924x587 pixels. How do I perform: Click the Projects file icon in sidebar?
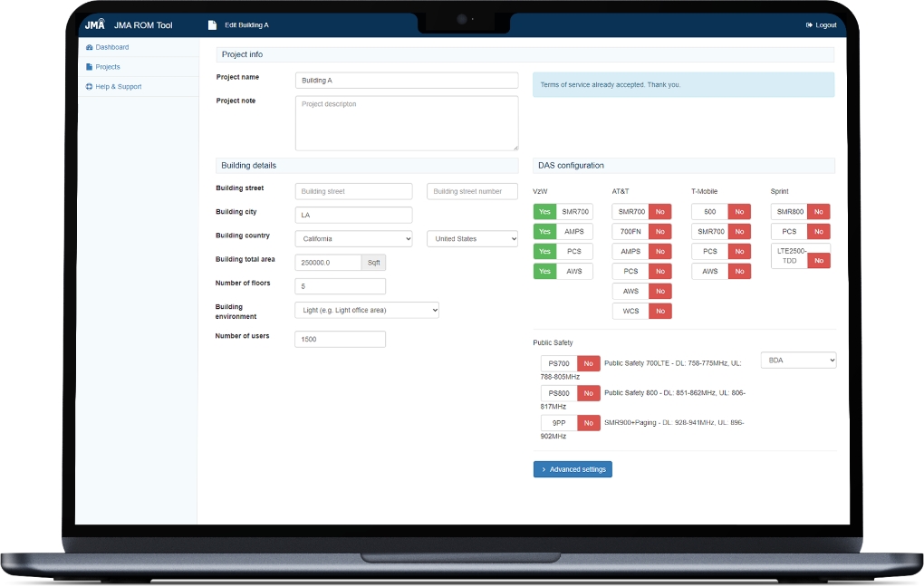pos(89,67)
